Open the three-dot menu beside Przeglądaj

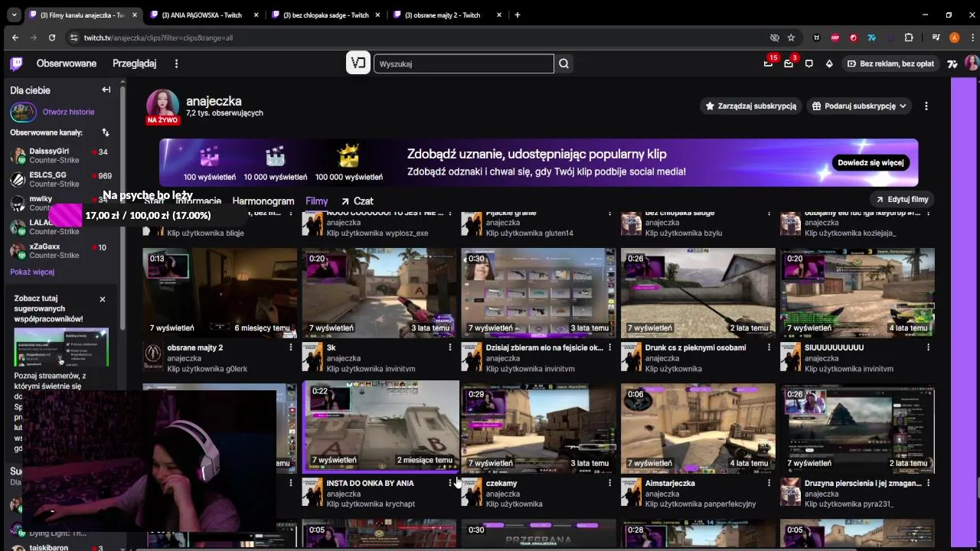tap(176, 64)
